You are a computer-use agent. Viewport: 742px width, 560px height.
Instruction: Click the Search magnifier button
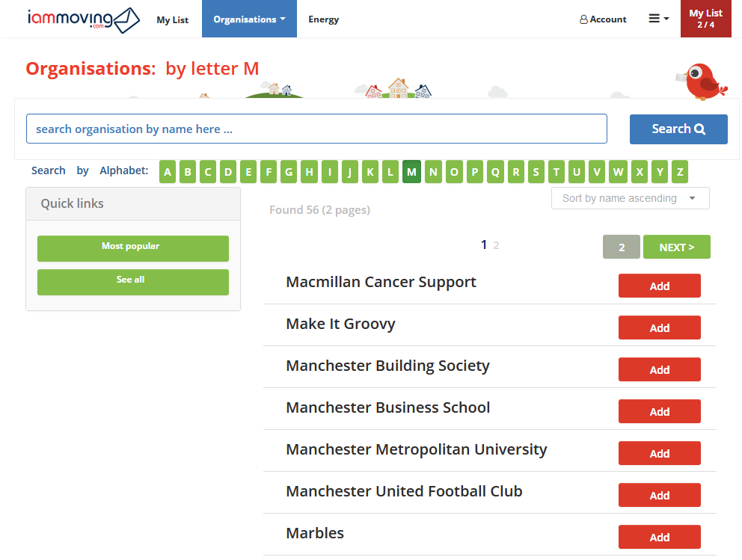[678, 129]
